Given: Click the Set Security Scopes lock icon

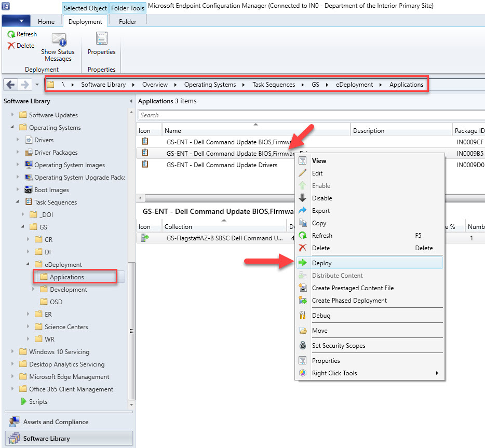Looking at the screenshot, I should pos(303,345).
